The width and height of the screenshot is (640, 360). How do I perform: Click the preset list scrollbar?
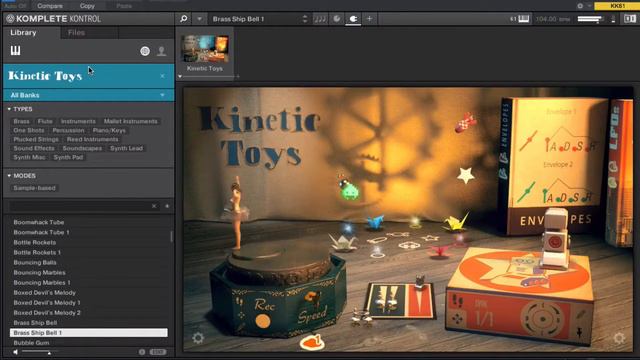171,236
